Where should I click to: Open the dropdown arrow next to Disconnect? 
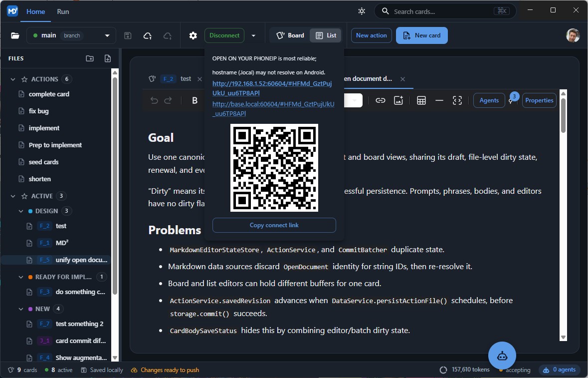point(253,35)
